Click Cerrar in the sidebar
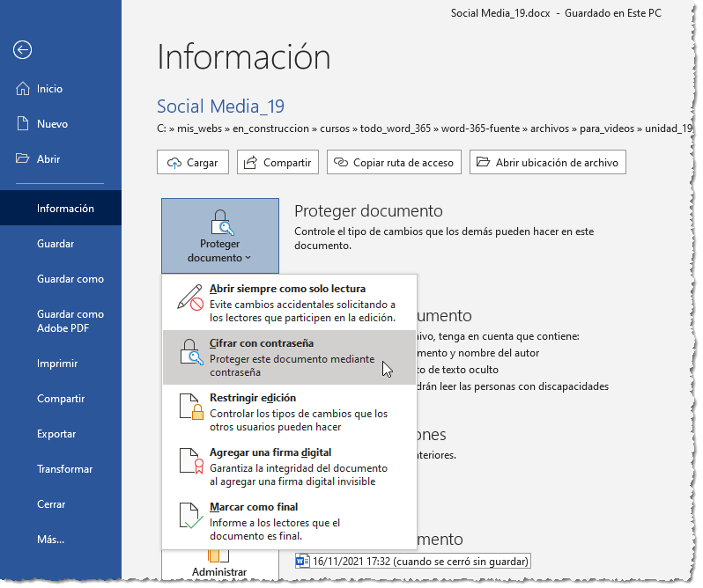The height and width of the screenshot is (588, 703). [61, 504]
